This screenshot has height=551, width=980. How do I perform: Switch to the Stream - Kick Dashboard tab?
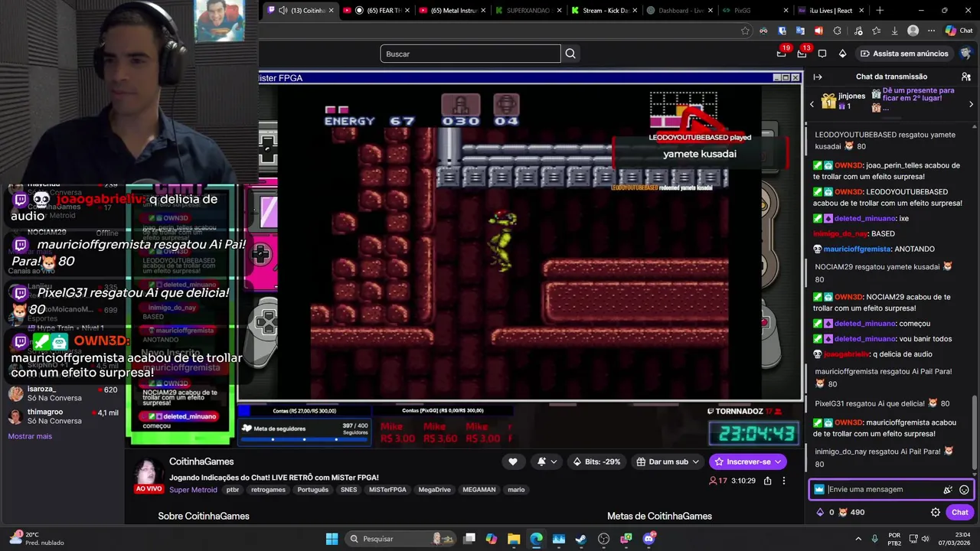[603, 11]
